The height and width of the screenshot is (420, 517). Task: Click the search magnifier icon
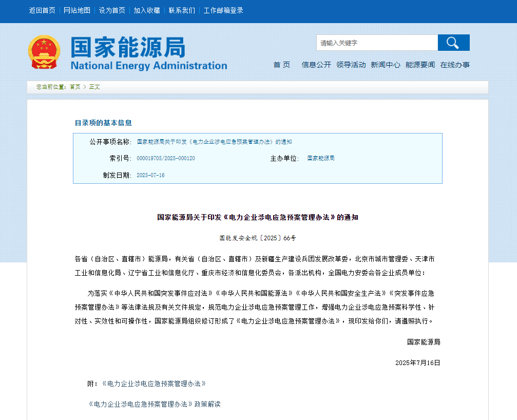point(453,43)
